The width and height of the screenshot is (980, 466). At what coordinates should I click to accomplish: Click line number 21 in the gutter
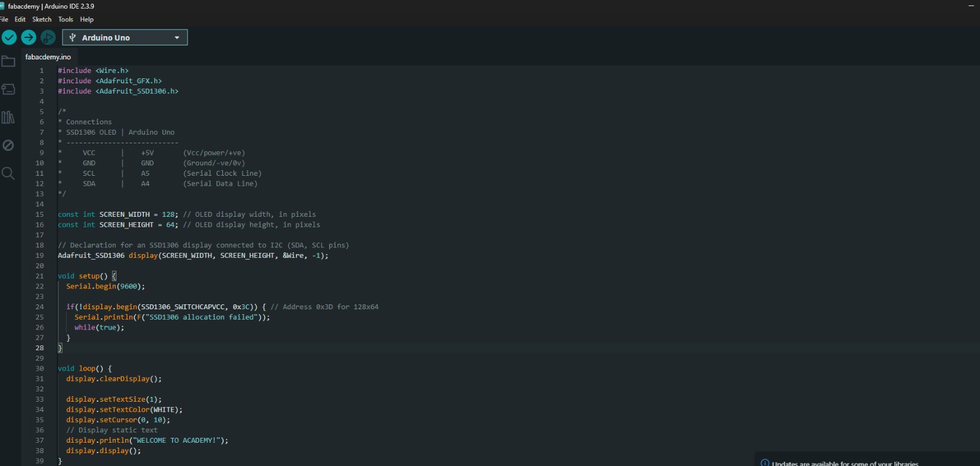[40, 276]
